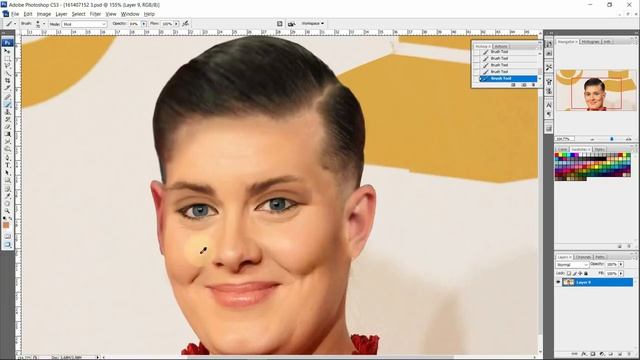Open the layer Fill arrow in Layers panel
Image resolution: width=640 pixels, height=360 pixels.
click(x=621, y=273)
